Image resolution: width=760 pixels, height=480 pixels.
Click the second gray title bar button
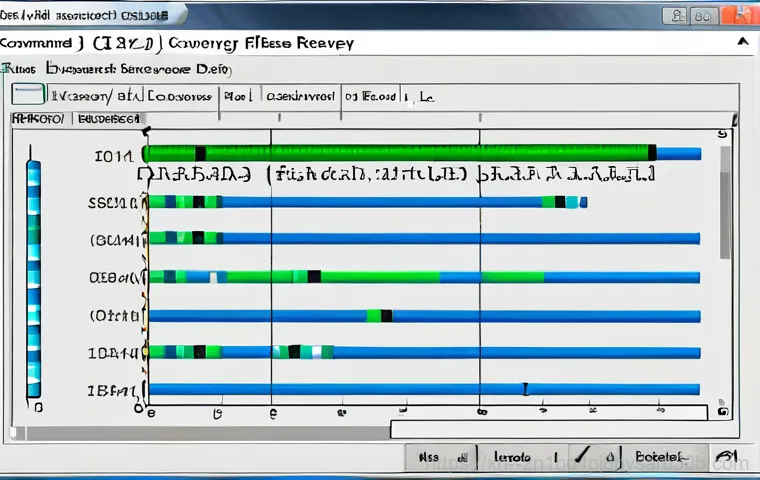tap(704, 16)
